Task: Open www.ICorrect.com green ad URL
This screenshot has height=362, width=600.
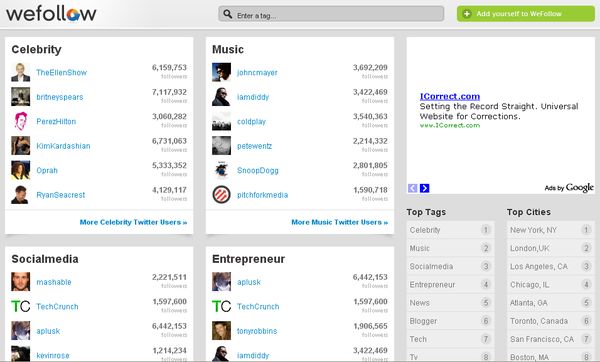Action: point(450,125)
